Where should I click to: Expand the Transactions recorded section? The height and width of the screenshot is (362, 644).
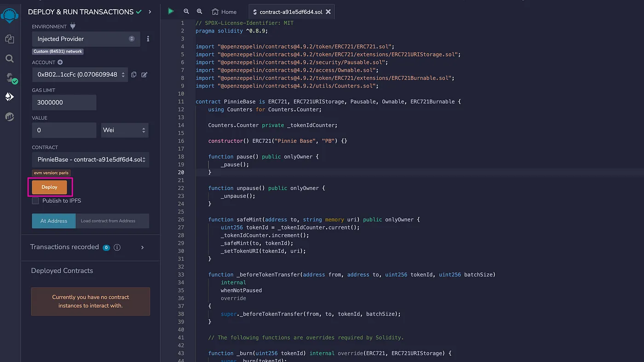click(142, 247)
